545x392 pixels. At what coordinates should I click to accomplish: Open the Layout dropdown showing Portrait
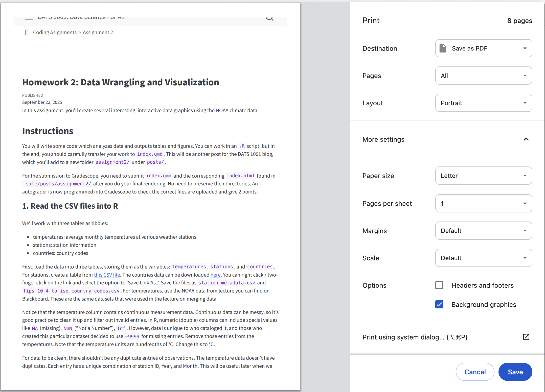click(x=483, y=103)
